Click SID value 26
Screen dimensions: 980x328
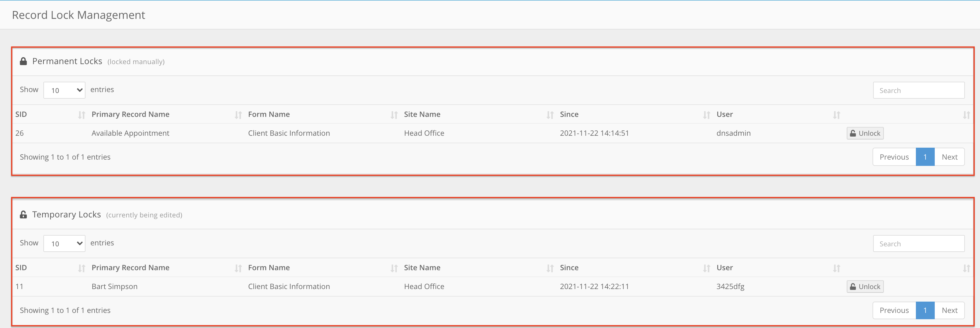19,134
